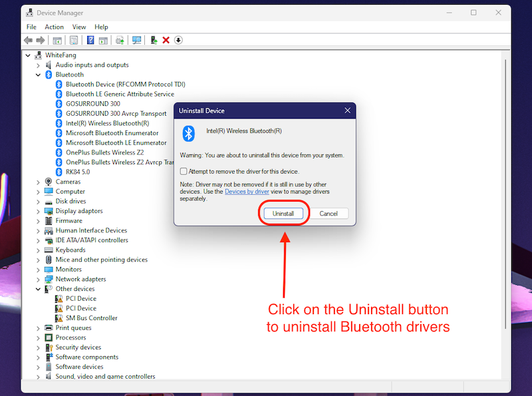
Task: Click the Disk drives category icon
Action: 49,202
